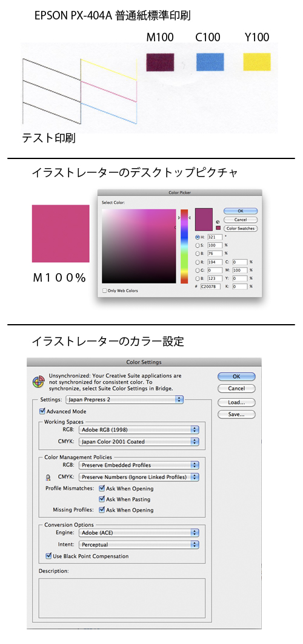Image resolution: width=303 pixels, height=644 pixels.
Task: Click the CMYK policy warning icon
Action: [x=48, y=477]
